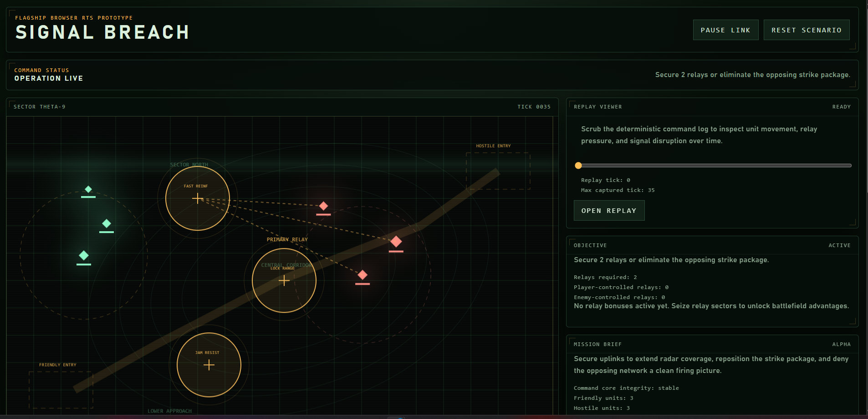Viewport: 868px width, 419px height.
Task: Click the Friendly units: 3 line
Action: [603, 398]
